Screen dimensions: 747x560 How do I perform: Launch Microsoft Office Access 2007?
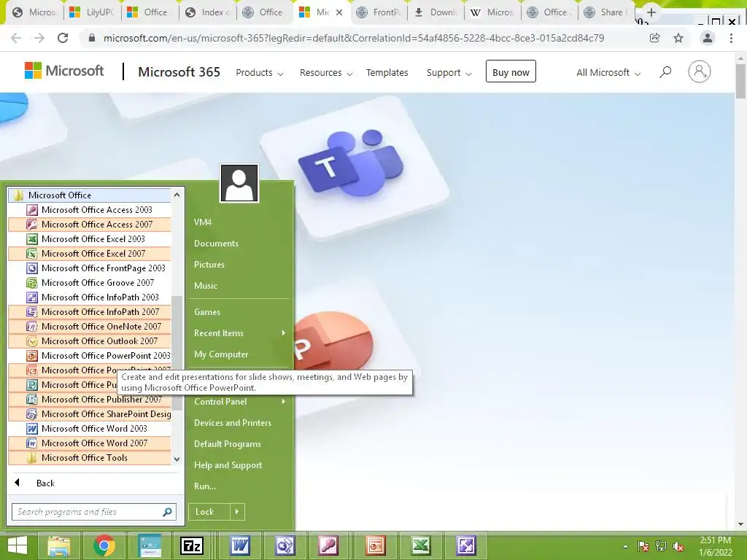(90, 225)
